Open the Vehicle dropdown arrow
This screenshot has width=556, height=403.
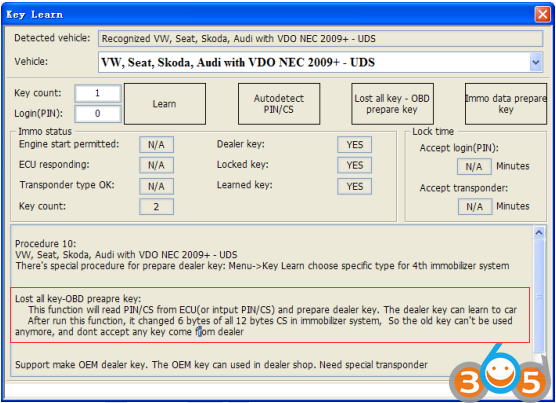pyautogui.click(x=536, y=62)
